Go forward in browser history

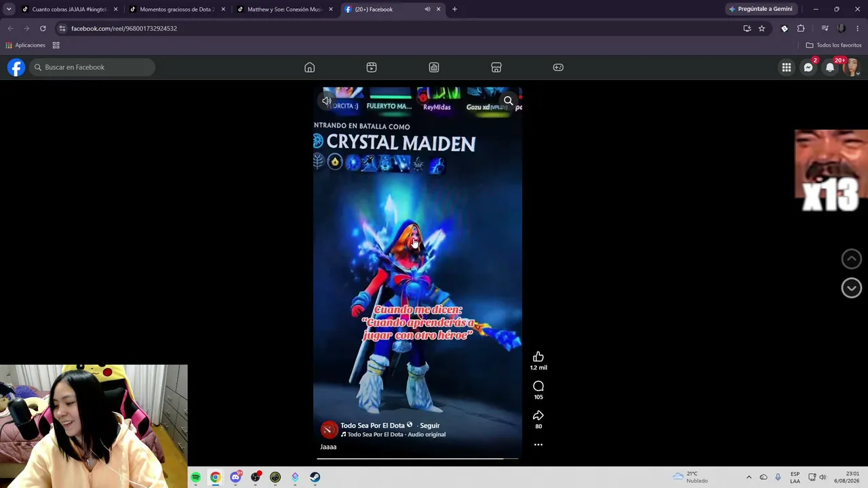pos(26,28)
